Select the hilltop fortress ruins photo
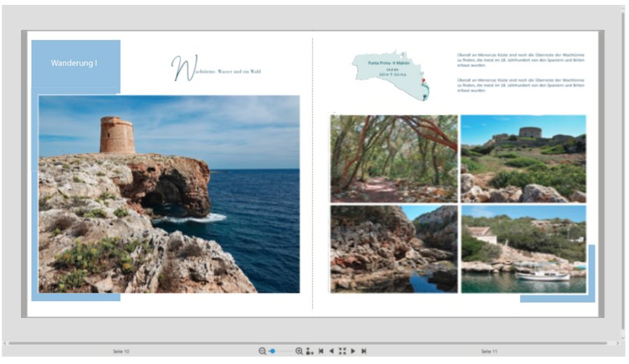Screen dimensions: 629x364 pyautogui.click(x=523, y=159)
